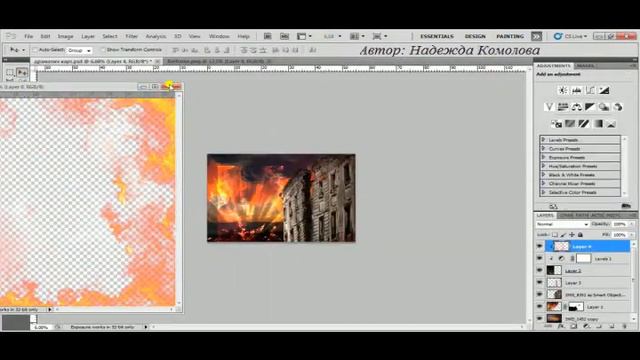
Task: Toggle lock position
Action: (x=572, y=235)
